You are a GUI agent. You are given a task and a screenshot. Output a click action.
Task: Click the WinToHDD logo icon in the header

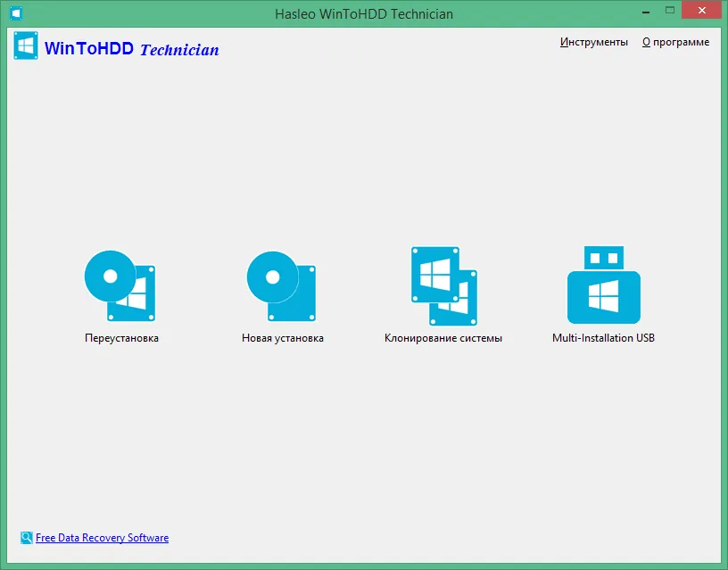[x=26, y=45]
